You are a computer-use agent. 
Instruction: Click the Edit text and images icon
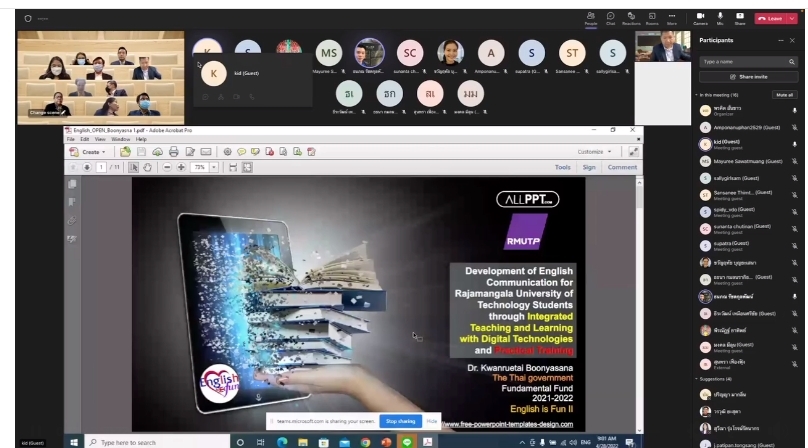(x=190, y=152)
